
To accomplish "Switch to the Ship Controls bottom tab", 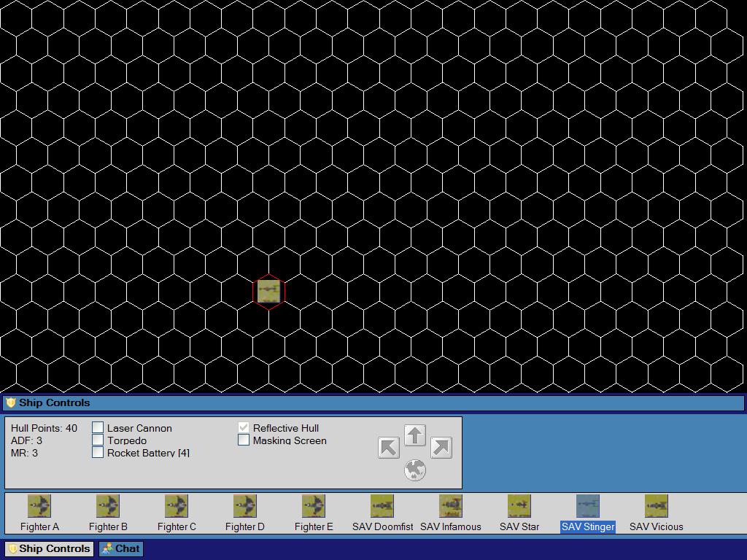I will click(49, 548).
